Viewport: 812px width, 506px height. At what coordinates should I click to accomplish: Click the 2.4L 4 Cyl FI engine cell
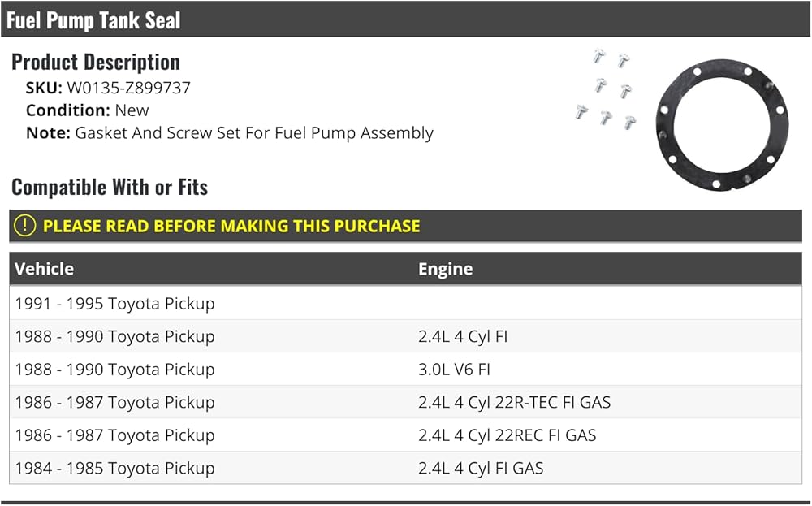pos(463,336)
